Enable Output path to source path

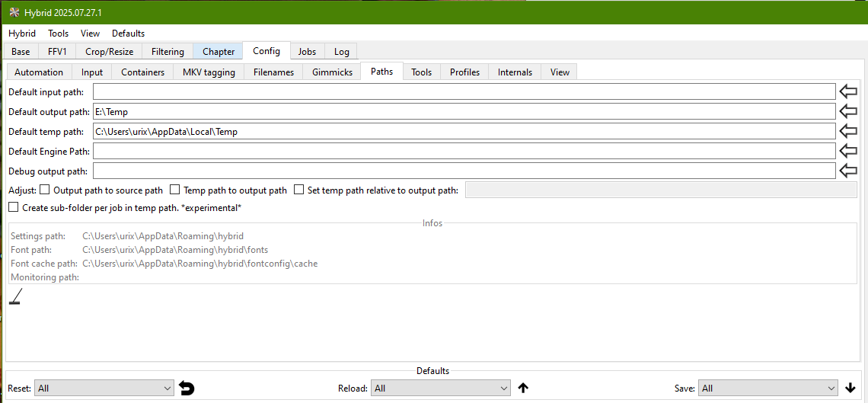[45, 190]
